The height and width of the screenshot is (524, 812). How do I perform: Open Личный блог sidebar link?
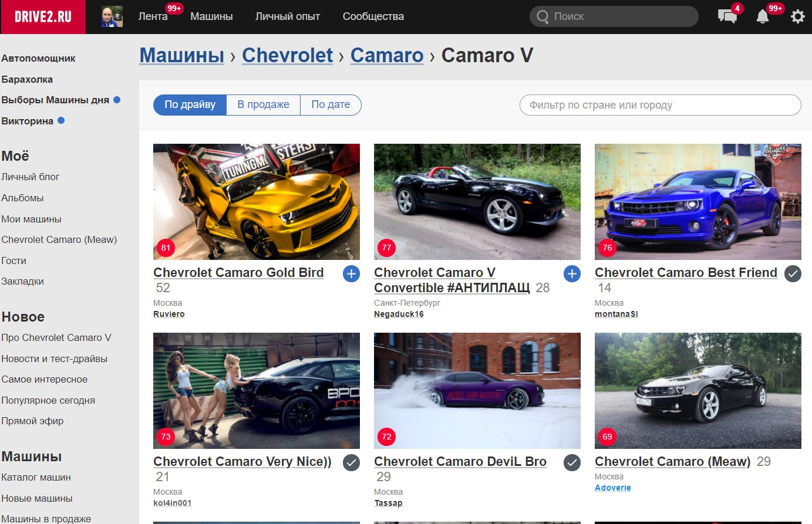coord(30,177)
